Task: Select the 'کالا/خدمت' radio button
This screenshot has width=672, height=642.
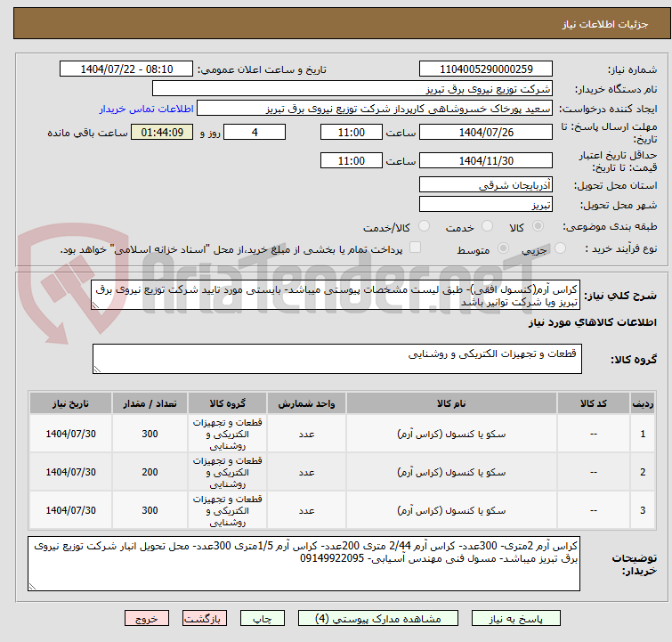Action: point(424,225)
